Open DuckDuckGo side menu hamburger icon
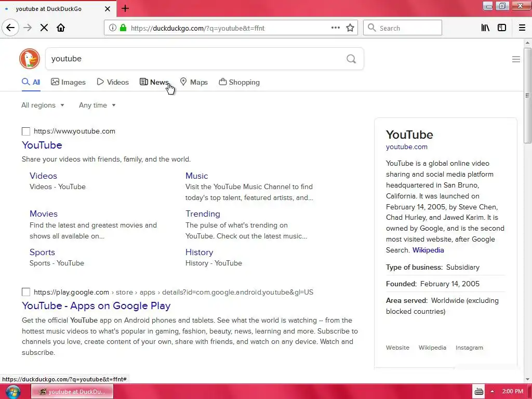The image size is (532, 399). tap(516, 59)
